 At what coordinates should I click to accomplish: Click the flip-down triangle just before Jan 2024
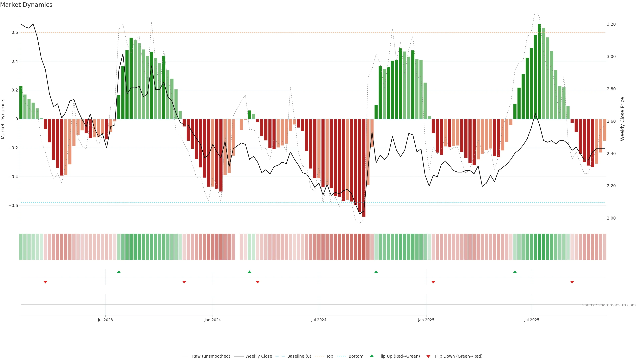tap(184, 282)
